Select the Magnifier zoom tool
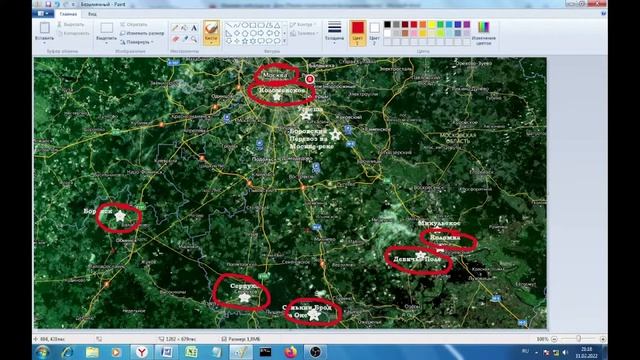 coord(194,39)
